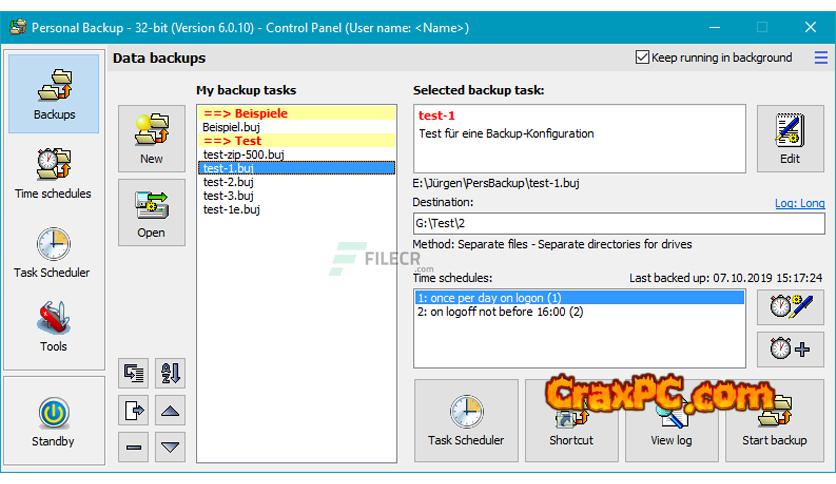Click the test-1 description box
The image size is (836, 484).
pos(579,139)
